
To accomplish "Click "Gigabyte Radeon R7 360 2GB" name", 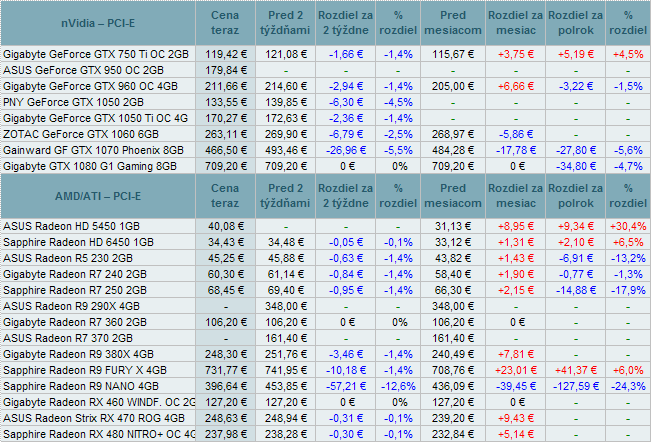I will click(75, 322).
